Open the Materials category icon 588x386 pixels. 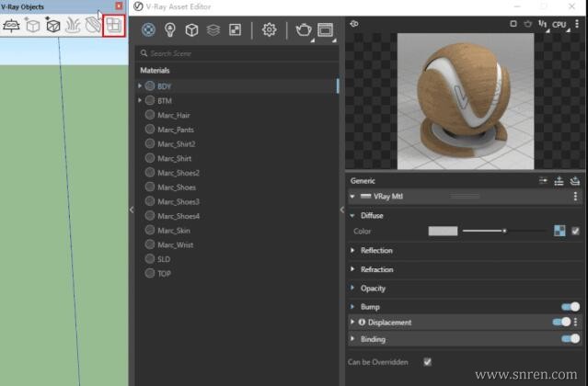click(x=148, y=29)
